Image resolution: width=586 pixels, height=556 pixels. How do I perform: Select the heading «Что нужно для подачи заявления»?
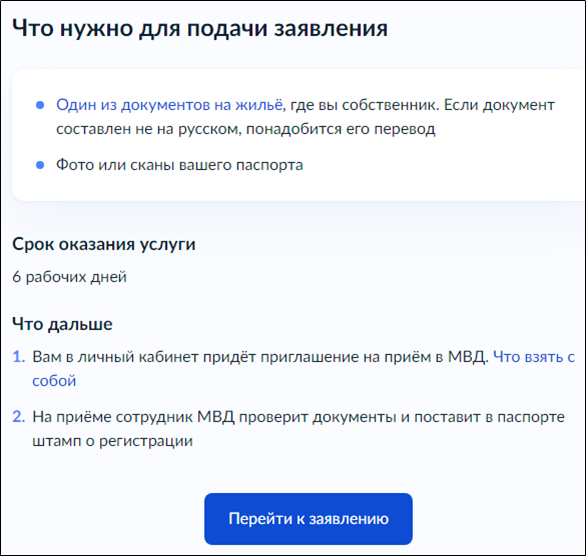[x=200, y=28]
